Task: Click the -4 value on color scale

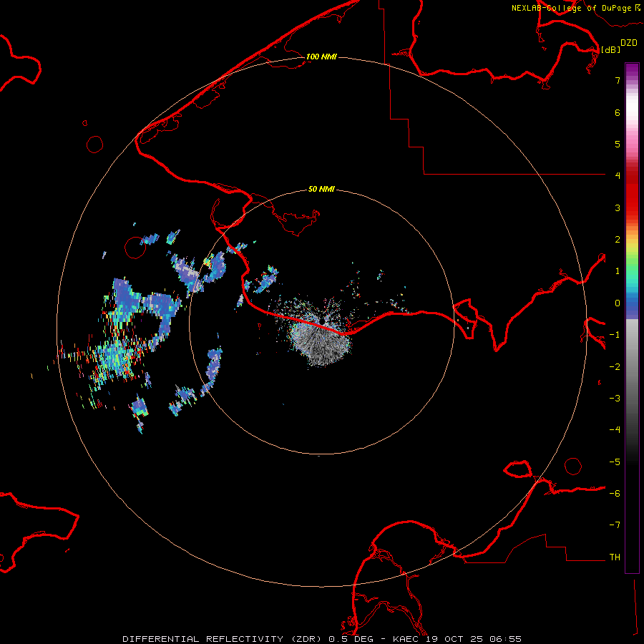Action: pos(615,430)
